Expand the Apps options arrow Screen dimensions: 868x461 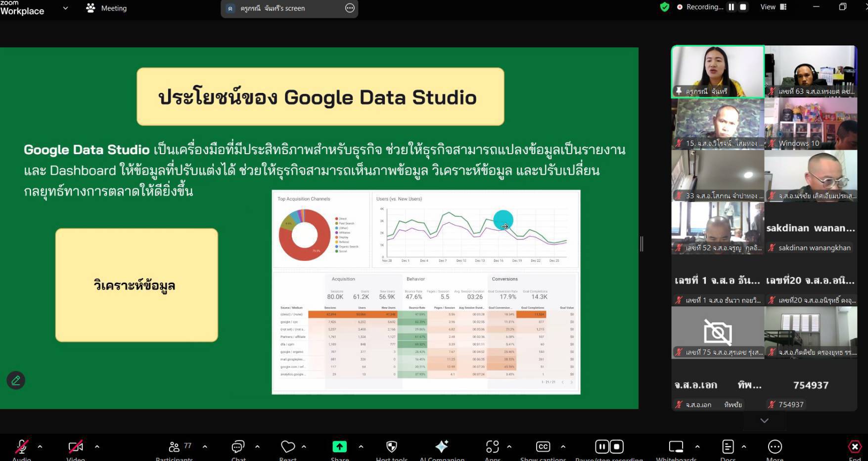point(509,447)
